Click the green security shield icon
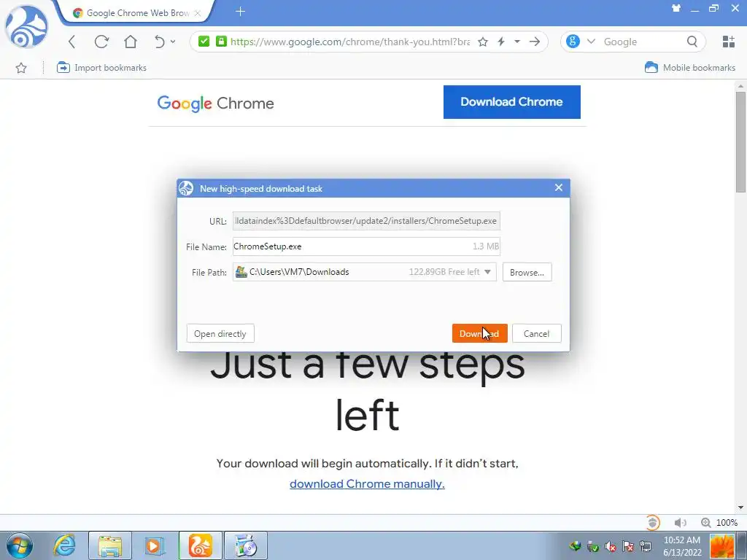Screen dimensions: 747x560 204,42
